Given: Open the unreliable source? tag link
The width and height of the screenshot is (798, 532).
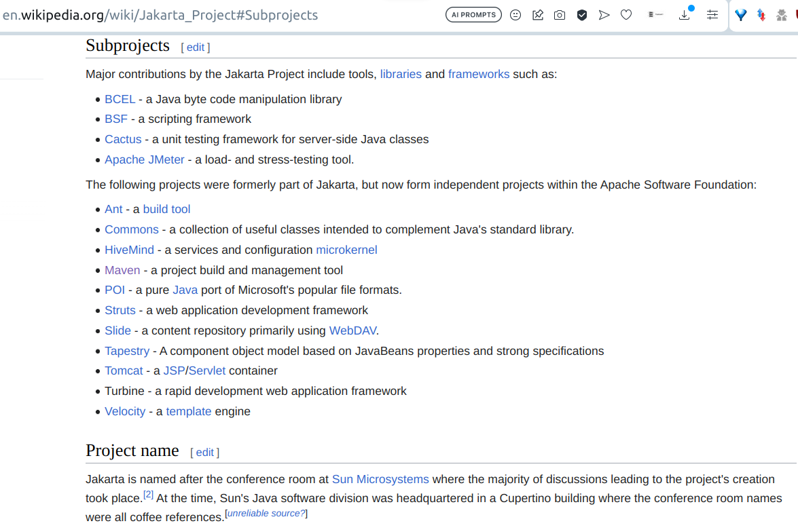Looking at the screenshot, I should pos(266,513).
